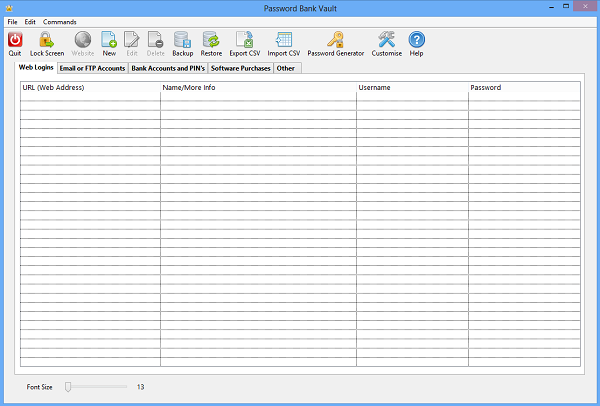The width and height of the screenshot is (600, 406).
Task: Switch to Bank Accounts and PIN's tab
Action: tap(168, 68)
